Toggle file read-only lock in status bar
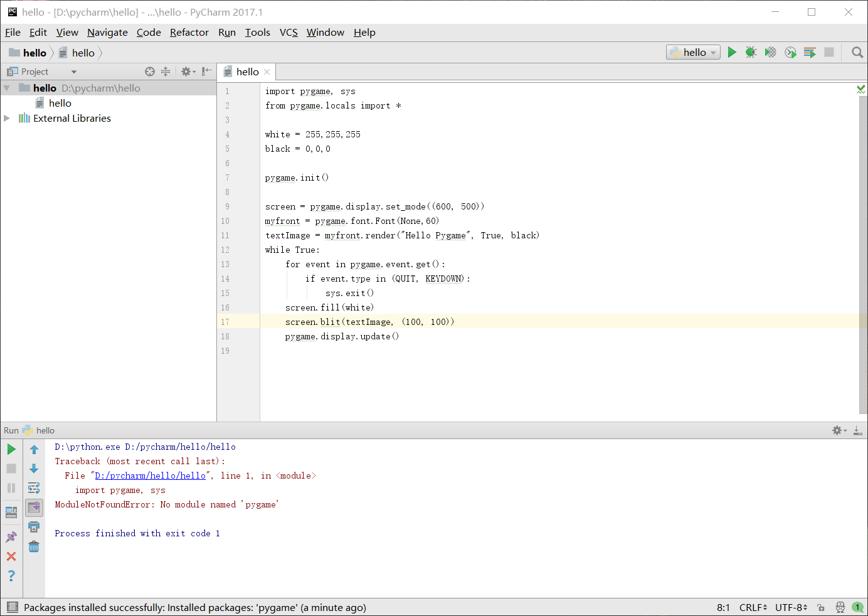Viewport: 868px width, 616px height. pyautogui.click(x=821, y=607)
